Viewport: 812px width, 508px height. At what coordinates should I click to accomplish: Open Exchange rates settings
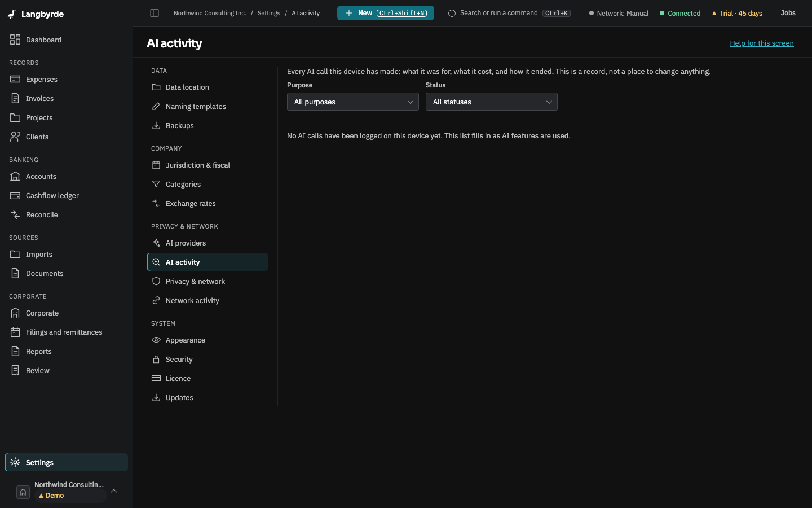(208, 204)
